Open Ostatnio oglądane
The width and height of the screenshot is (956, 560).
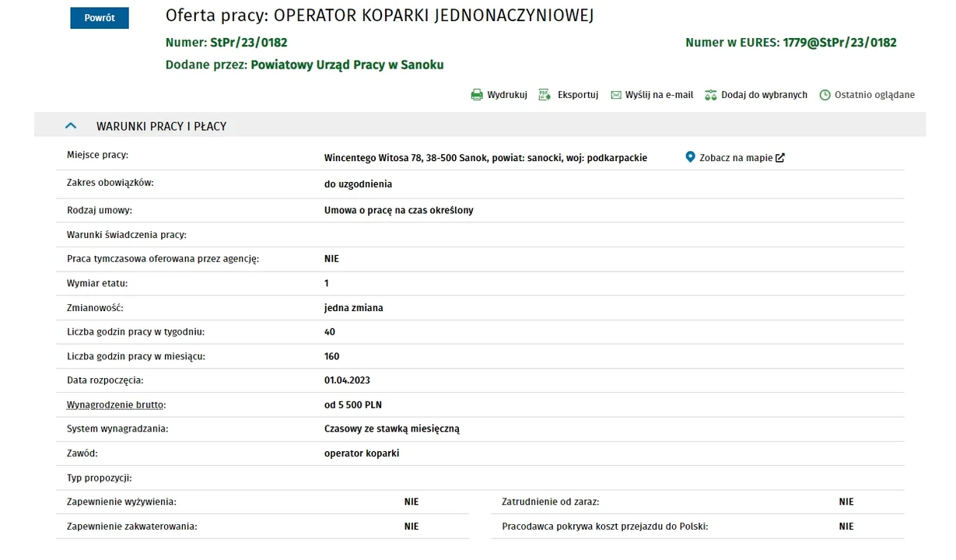(x=874, y=95)
